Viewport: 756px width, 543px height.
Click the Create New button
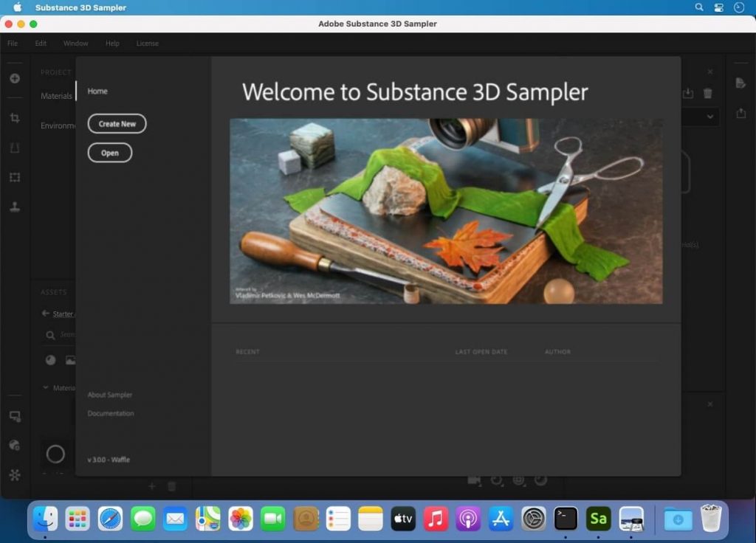click(117, 123)
